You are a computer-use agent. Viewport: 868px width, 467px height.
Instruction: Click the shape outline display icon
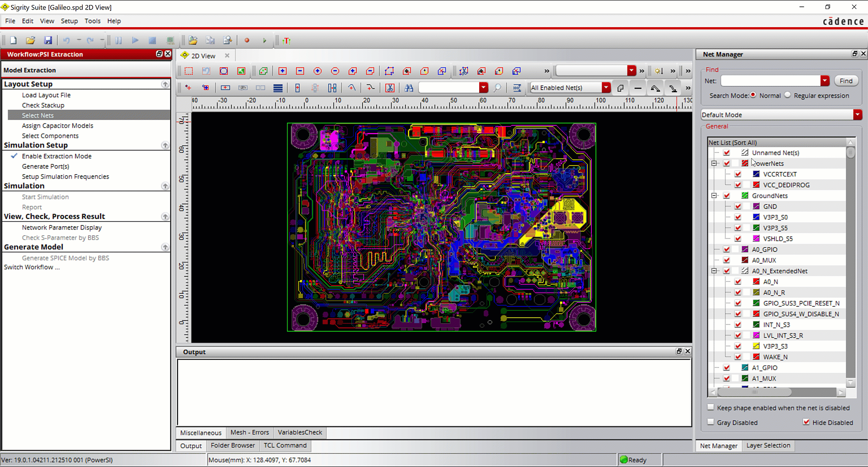pyautogui.click(x=620, y=88)
